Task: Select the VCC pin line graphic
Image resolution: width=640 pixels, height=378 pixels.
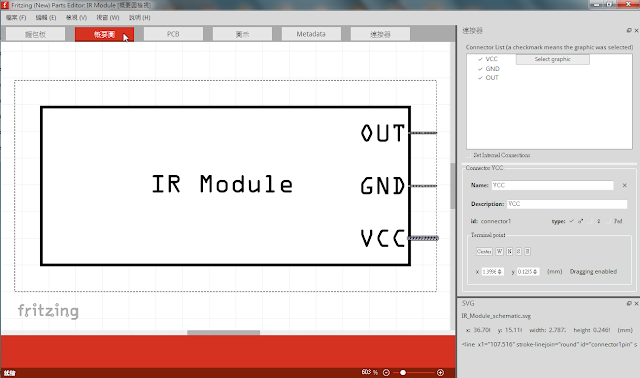Action: (x=423, y=238)
